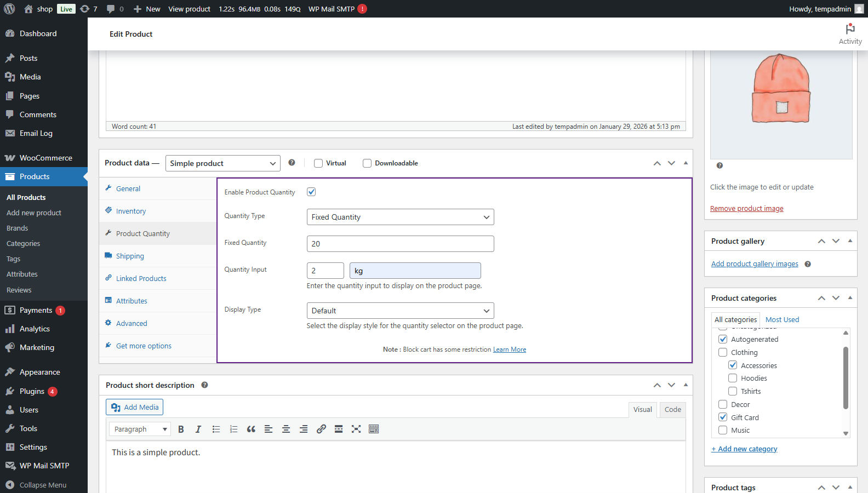Click the Italic formatting icon
Image resolution: width=868 pixels, height=493 pixels.
pyautogui.click(x=198, y=429)
